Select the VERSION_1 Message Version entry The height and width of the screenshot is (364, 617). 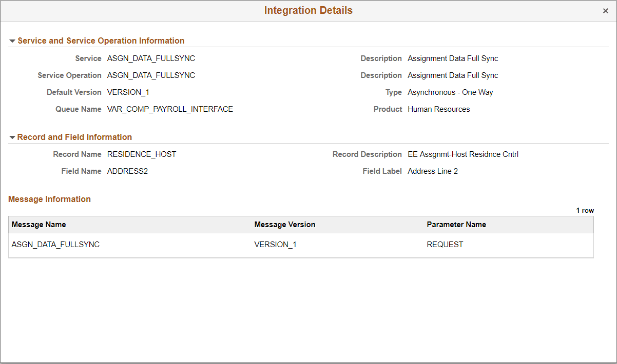click(x=275, y=245)
